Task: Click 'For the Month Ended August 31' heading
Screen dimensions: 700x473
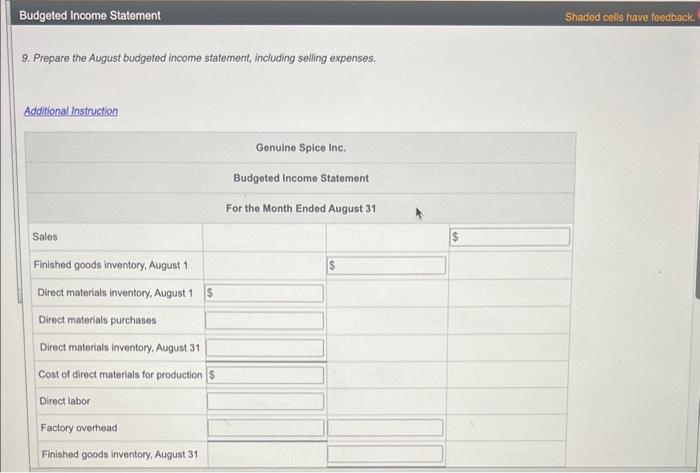Action: tap(301, 208)
